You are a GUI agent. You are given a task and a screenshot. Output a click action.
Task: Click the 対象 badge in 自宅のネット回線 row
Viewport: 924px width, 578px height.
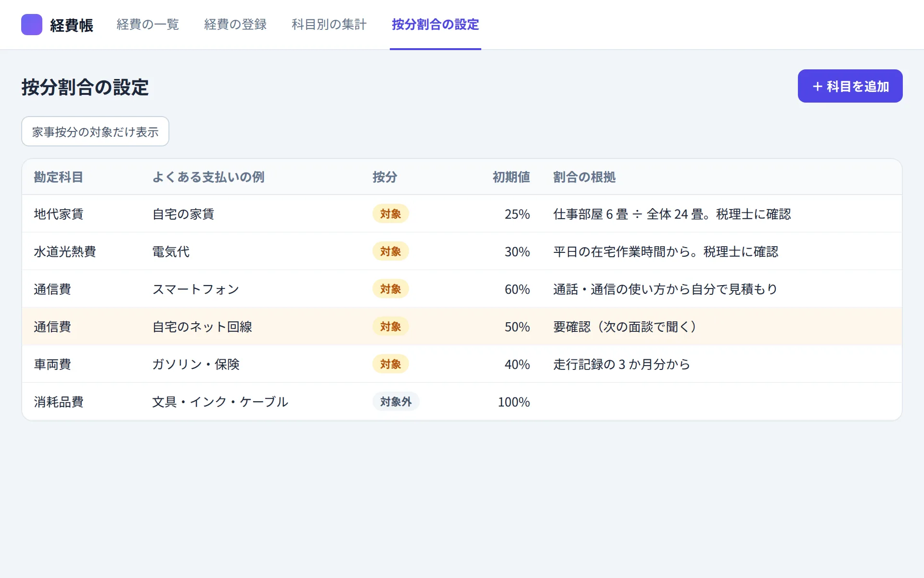[x=391, y=327]
